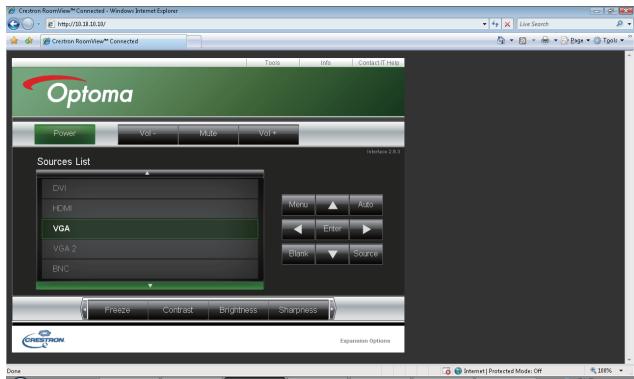Toggle the Blank screen button
The image size is (634, 379).
pos(298,254)
